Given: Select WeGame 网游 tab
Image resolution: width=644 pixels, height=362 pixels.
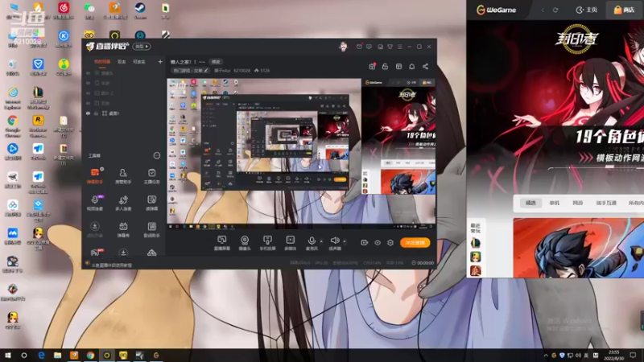Looking at the screenshot, I should point(577,203).
